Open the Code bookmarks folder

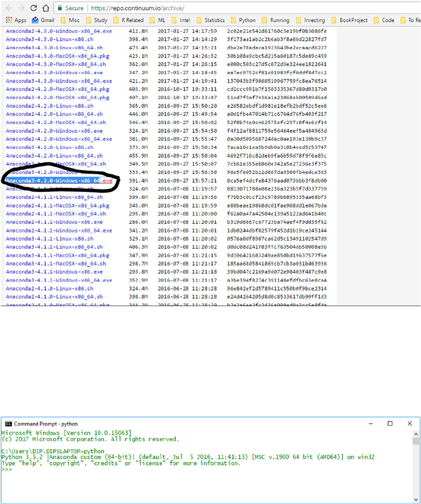click(384, 20)
